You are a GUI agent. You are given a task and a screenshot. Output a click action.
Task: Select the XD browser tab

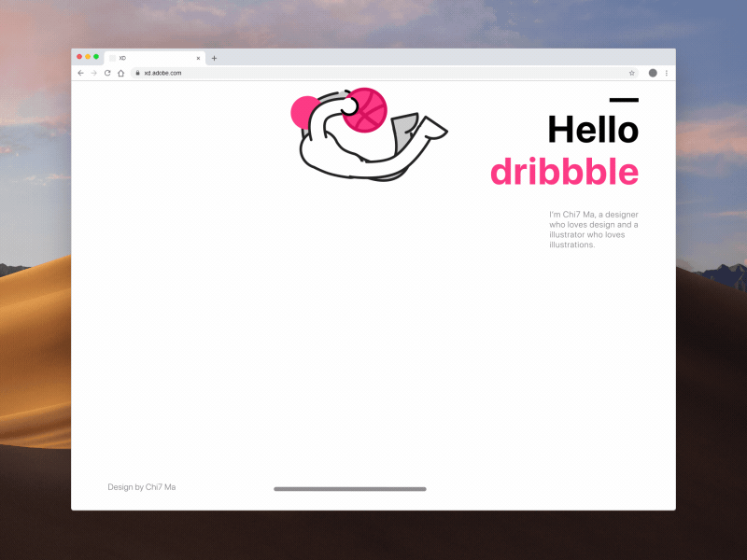pos(149,58)
